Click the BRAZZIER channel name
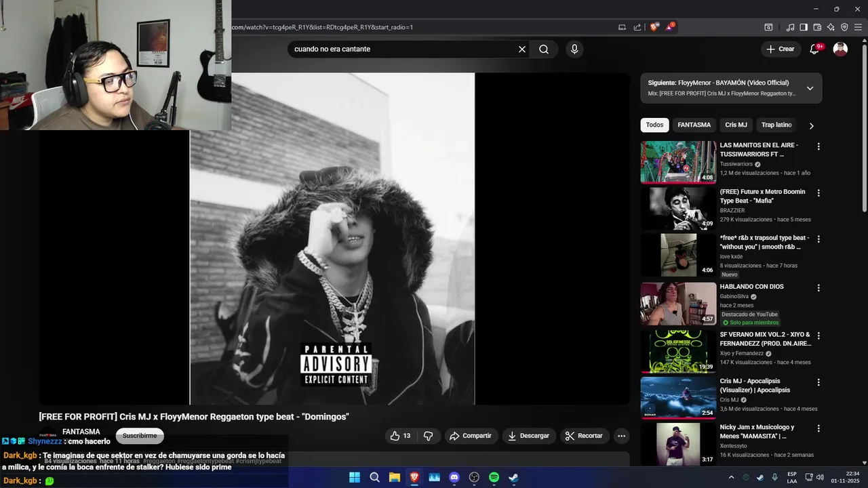 coord(732,211)
